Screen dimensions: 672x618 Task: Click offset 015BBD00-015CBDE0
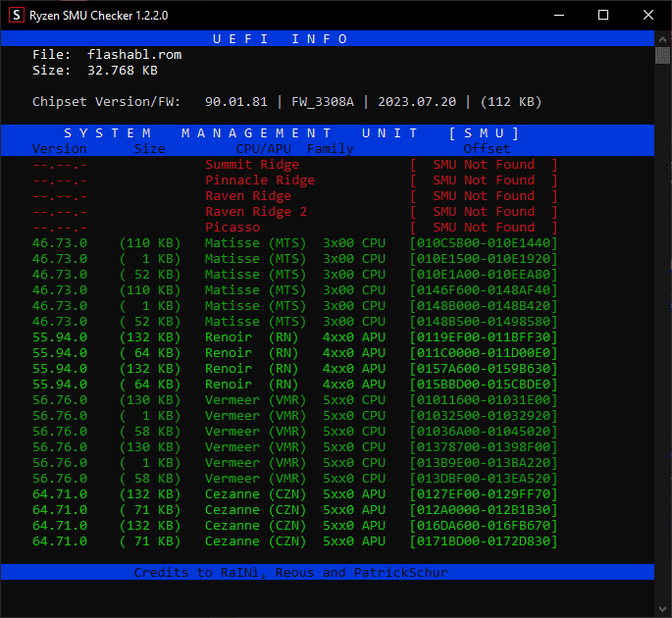pos(484,385)
